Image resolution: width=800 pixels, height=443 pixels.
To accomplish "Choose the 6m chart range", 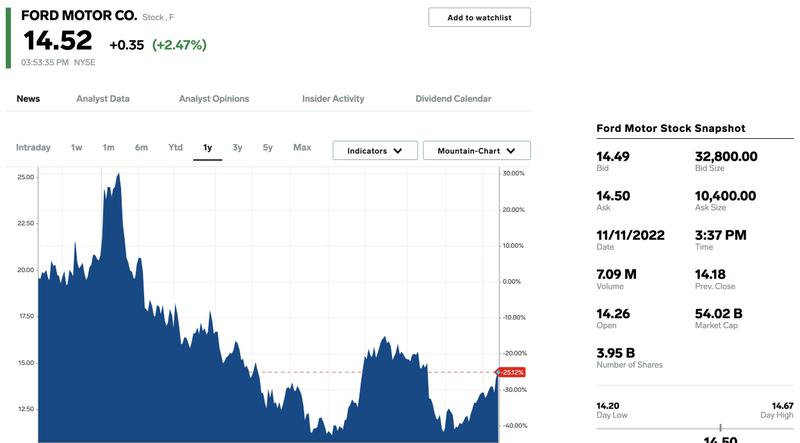I will tap(141, 147).
